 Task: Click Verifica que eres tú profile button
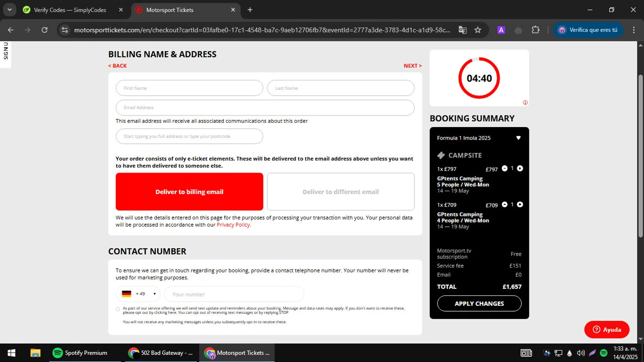point(588,30)
